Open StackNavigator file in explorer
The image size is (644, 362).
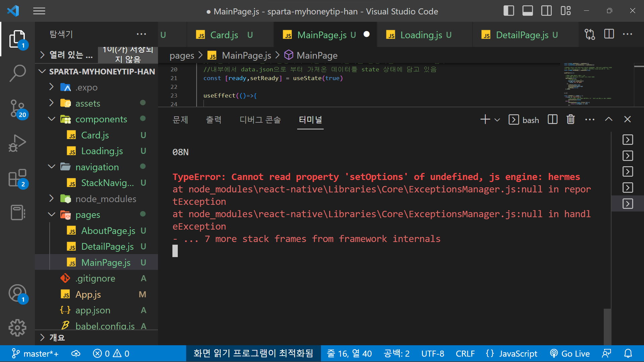[x=97, y=183]
